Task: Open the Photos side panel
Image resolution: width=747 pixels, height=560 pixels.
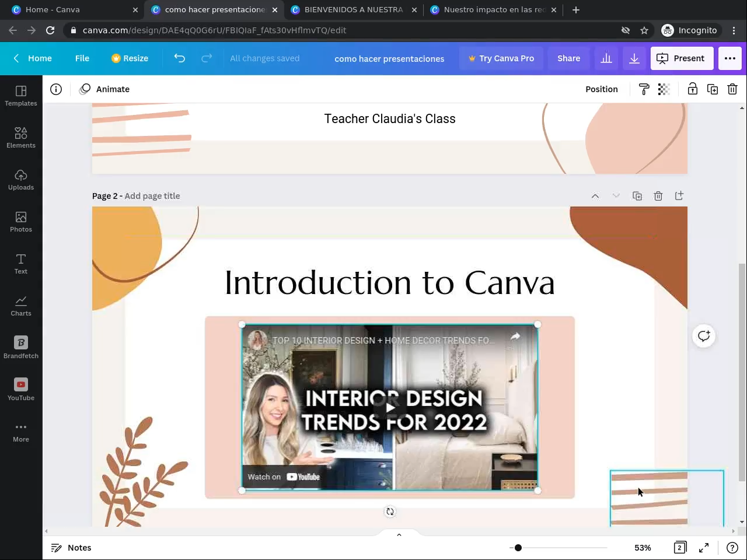Action: (x=21, y=222)
